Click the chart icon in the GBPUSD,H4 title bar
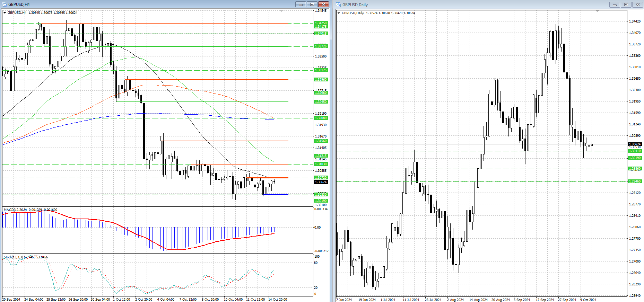Screen dimensions: 644x302 click(5, 5)
